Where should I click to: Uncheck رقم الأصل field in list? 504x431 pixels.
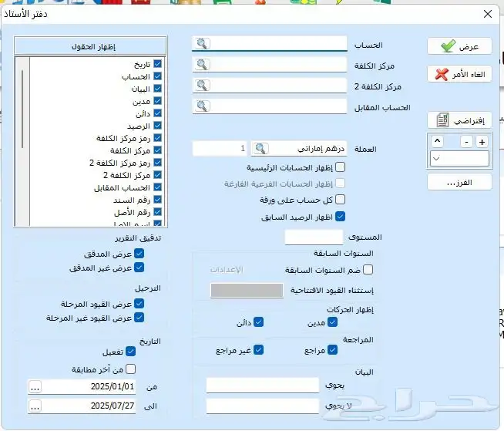(x=157, y=212)
